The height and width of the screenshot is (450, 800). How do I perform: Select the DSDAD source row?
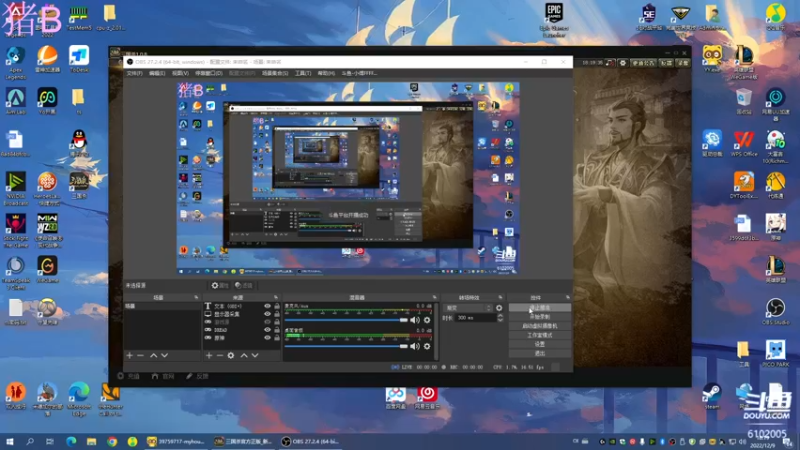click(242, 330)
